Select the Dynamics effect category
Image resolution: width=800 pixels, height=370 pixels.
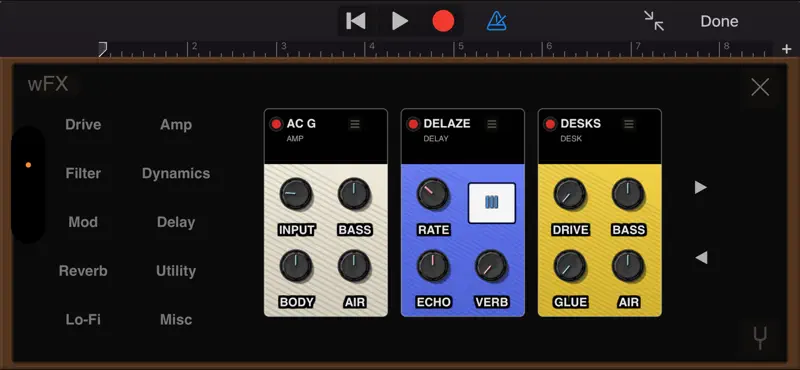click(176, 174)
